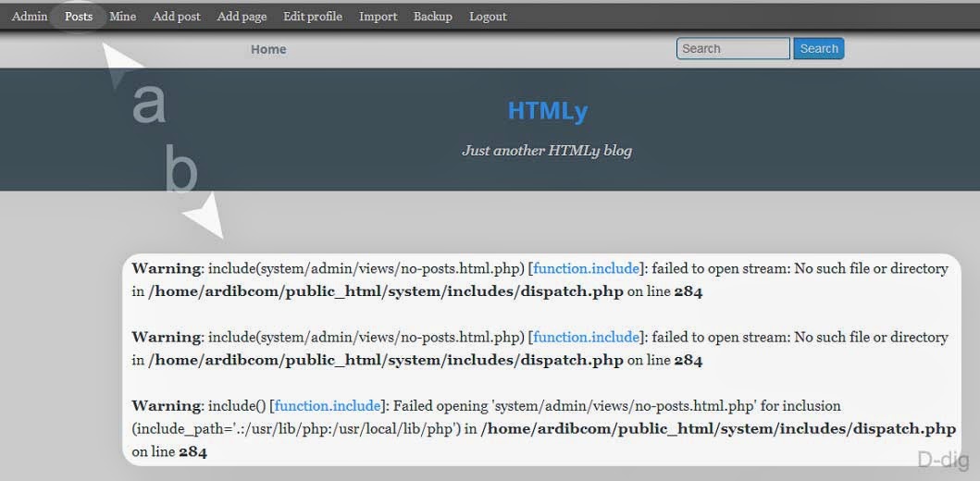Screen dimensions: 980x481
Task: Select Add page in the top bar
Action: pyautogui.click(x=242, y=17)
